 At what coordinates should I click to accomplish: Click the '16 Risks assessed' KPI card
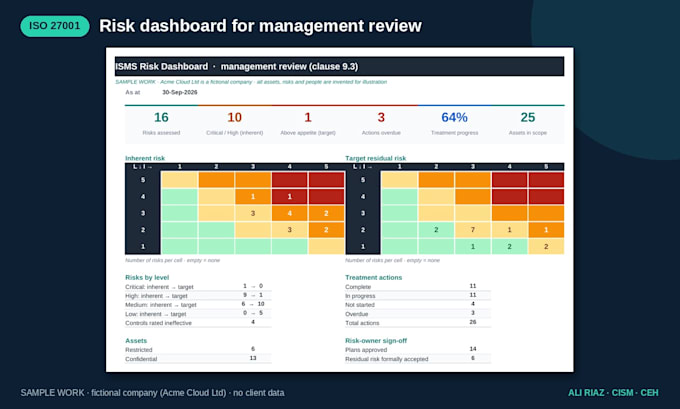pos(161,124)
